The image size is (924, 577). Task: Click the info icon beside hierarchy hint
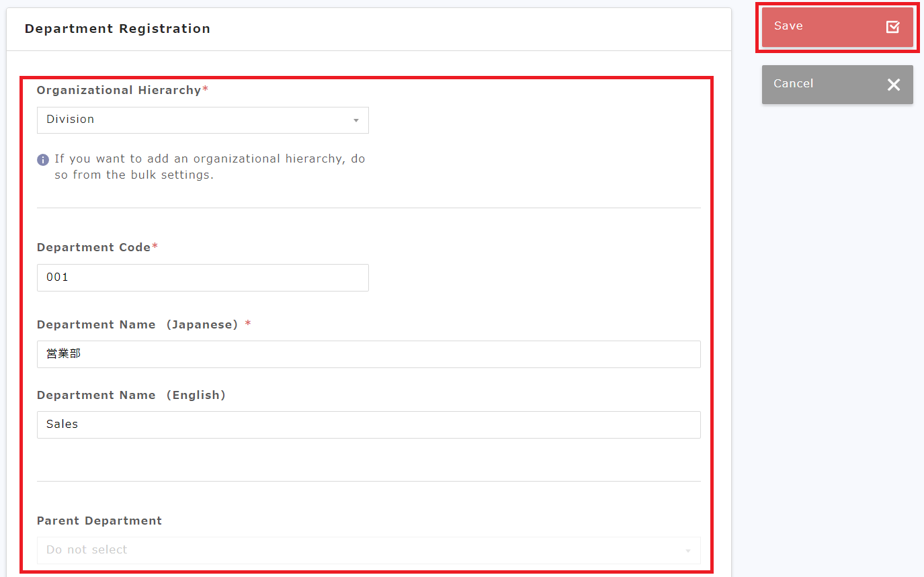pos(43,160)
